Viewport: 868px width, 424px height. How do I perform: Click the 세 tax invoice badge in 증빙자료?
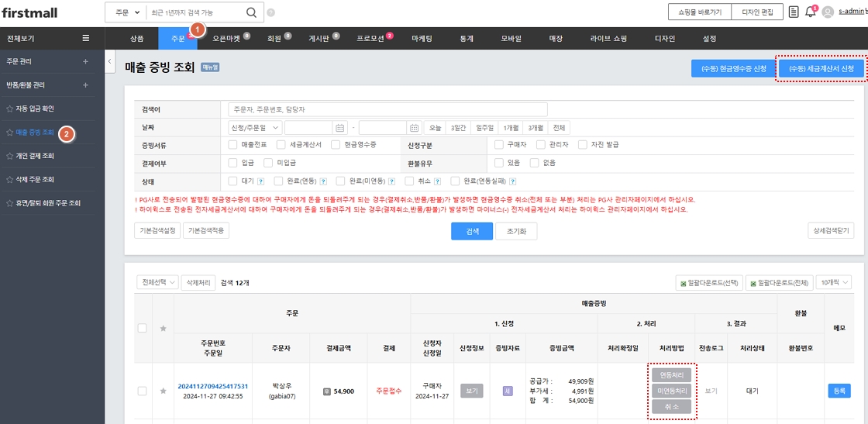click(508, 391)
